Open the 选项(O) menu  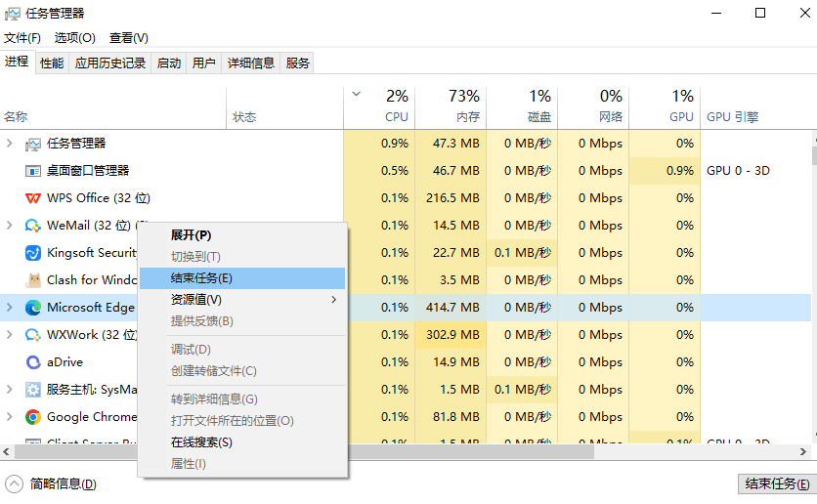74,38
